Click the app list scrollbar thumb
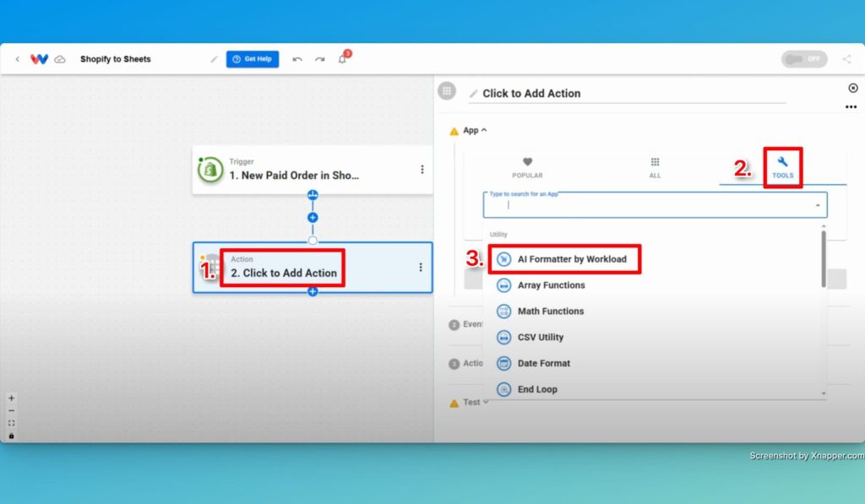Viewport: 865px width, 504px height. click(824, 259)
